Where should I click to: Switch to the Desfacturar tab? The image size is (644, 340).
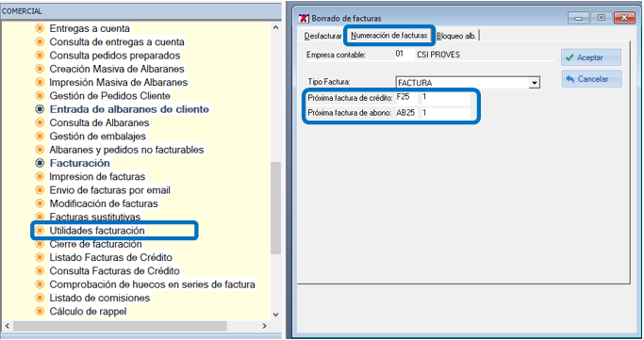[322, 36]
